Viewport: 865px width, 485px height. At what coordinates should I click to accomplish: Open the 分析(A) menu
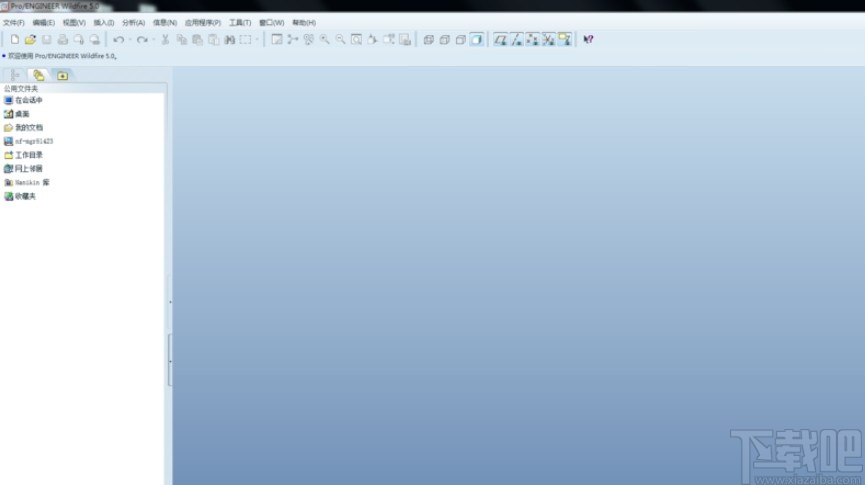coord(134,23)
